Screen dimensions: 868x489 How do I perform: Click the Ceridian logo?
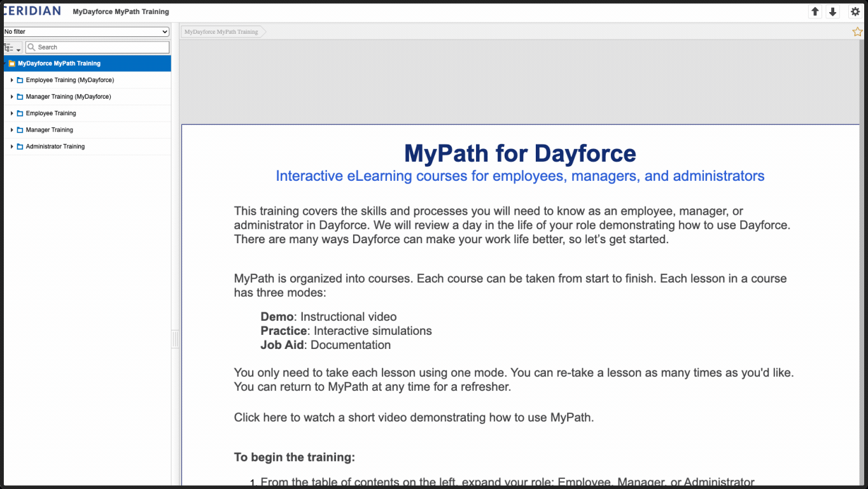tap(32, 11)
